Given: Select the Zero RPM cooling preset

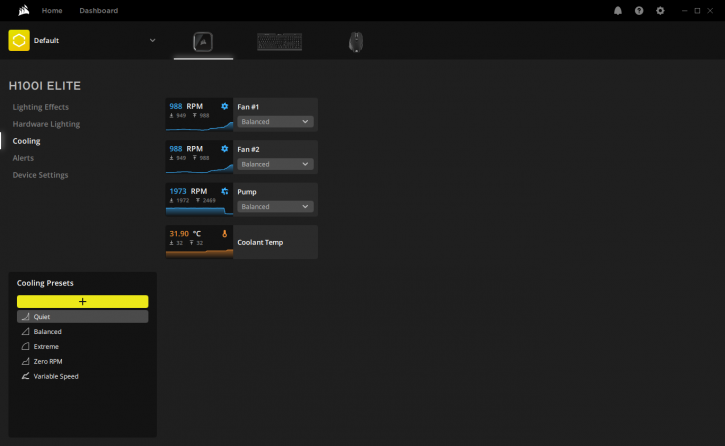Looking at the screenshot, I should coord(83,361).
